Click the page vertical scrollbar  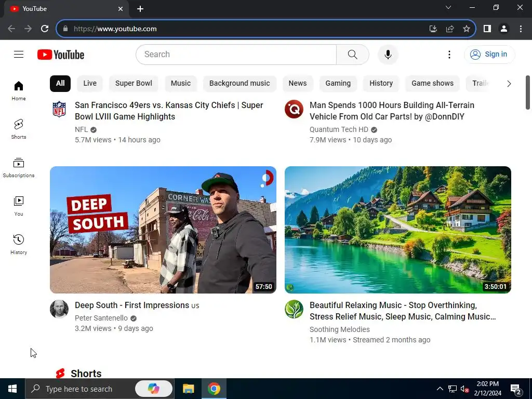click(528, 92)
